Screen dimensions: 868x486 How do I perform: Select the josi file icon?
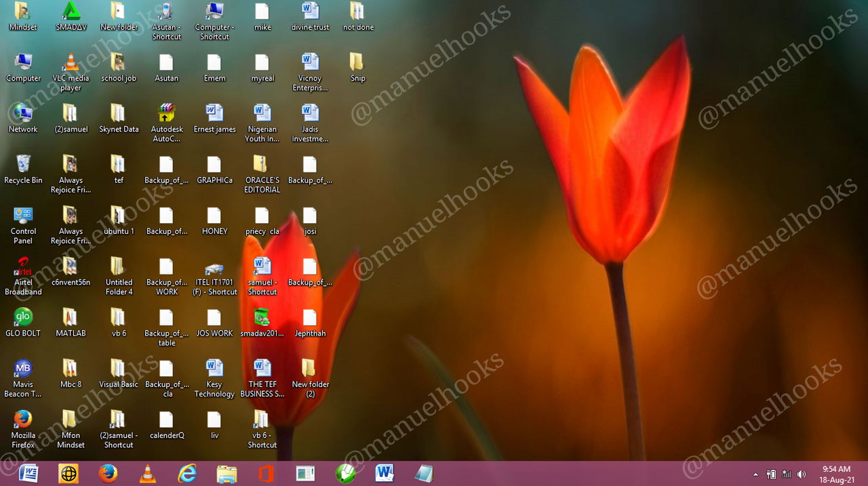(x=310, y=220)
